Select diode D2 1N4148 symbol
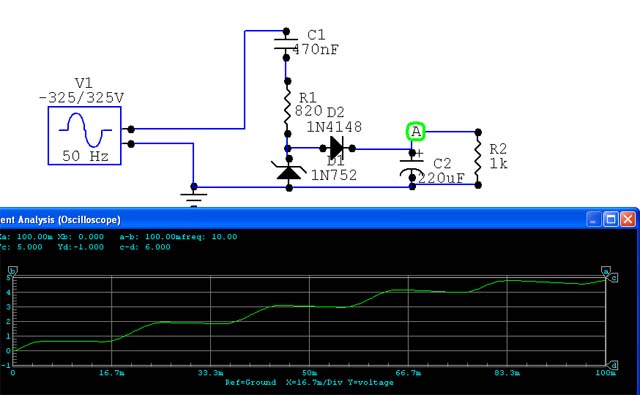 coord(337,148)
